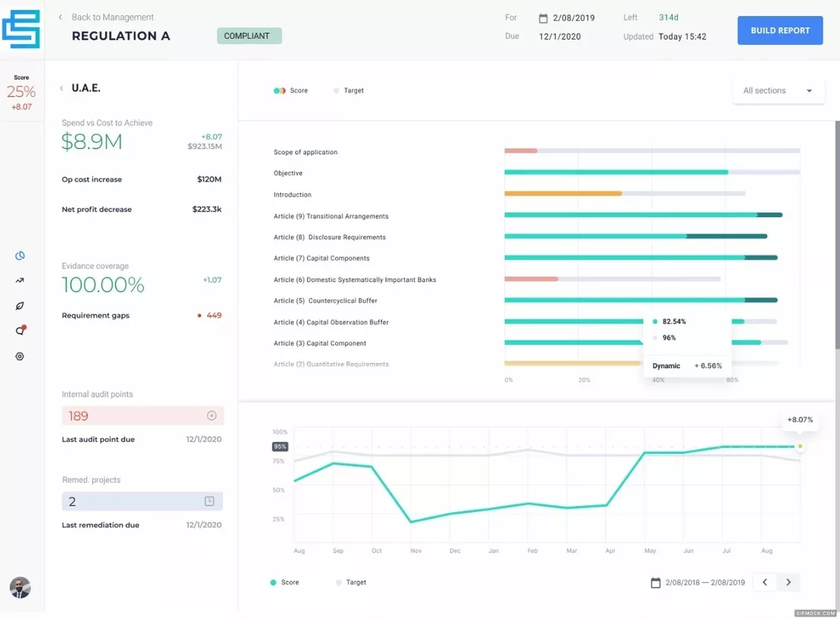This screenshot has height=619, width=840.
Task: Open the target settings sidebar icon
Action: [20, 356]
